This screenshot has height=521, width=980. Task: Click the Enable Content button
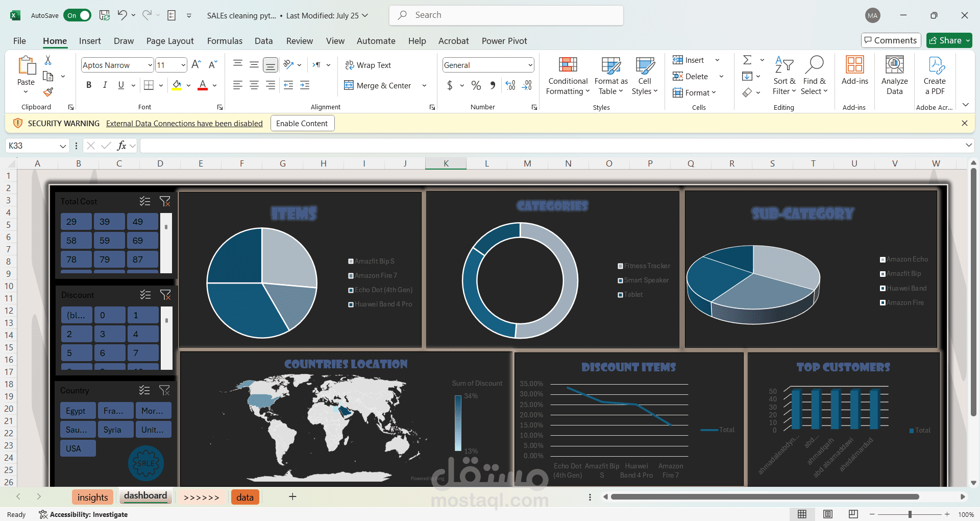coord(302,123)
